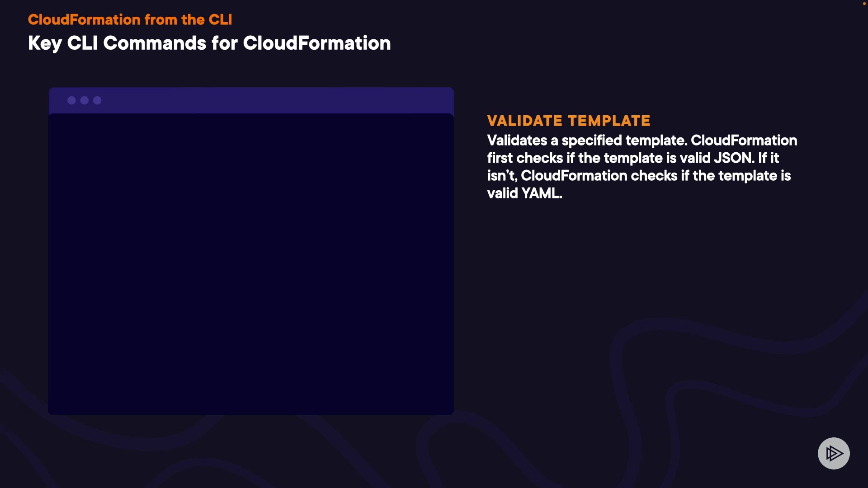Click the "VALIDATE TEMPLATE" heading
The width and height of the screenshot is (868, 488).
569,121
